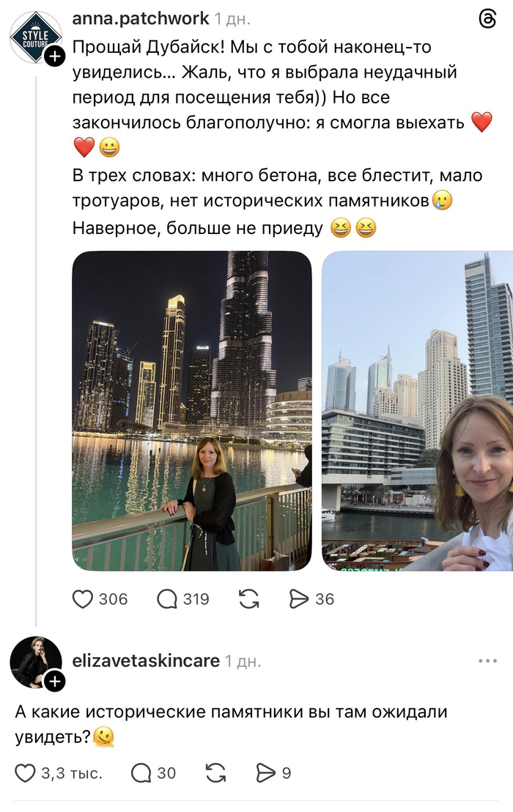The image size is (513, 812).
Task: Repost anna.patchwork's Dubai post
Action: point(249,599)
